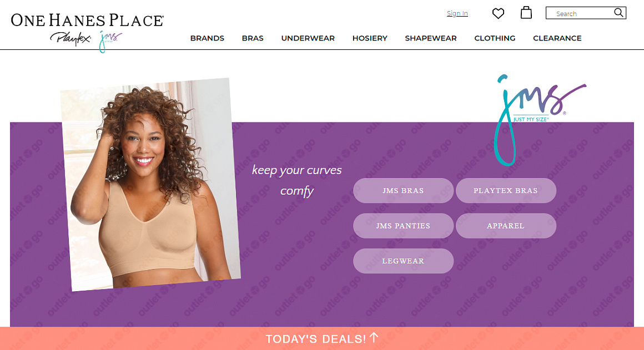Open the Underwear menu
Viewport: 644px width, 350px height.
pos(308,38)
